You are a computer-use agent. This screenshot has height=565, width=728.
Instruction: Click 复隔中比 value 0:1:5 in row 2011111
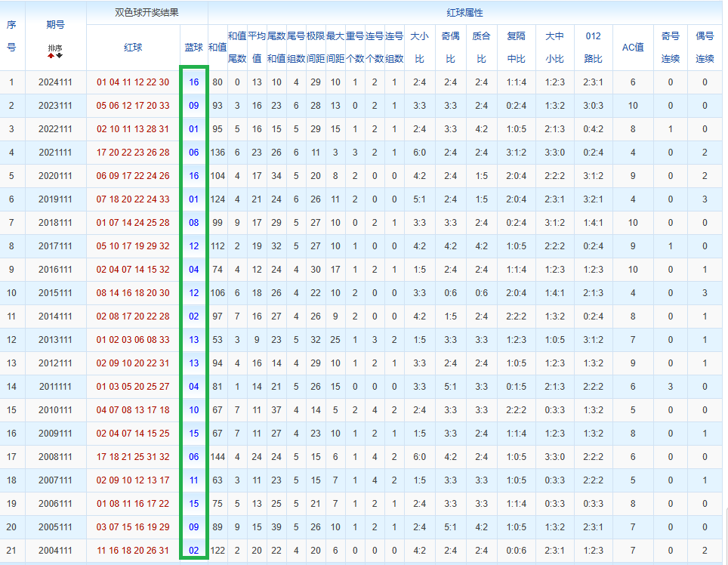tap(517, 387)
